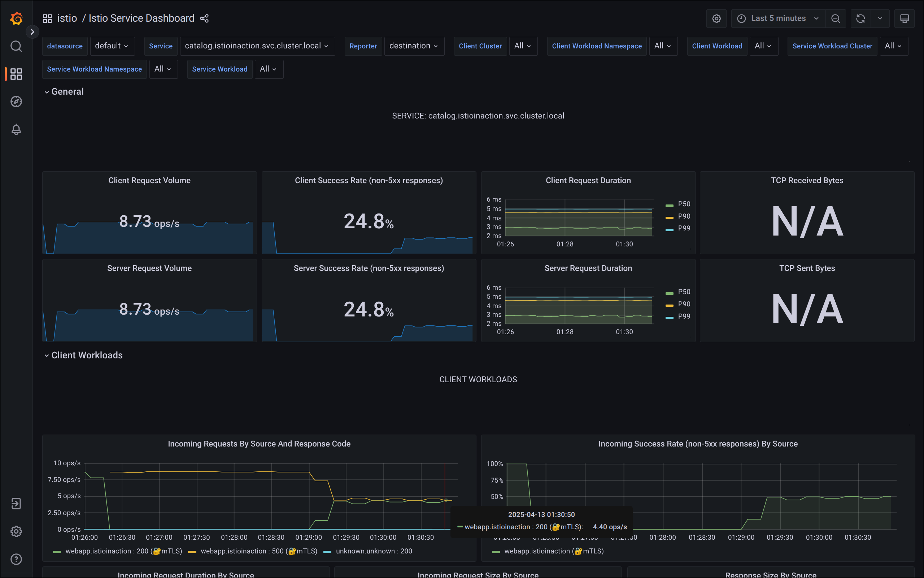Click the N/A value in TCP Sent Bytes
The image size is (924, 578).
pyautogui.click(x=807, y=309)
